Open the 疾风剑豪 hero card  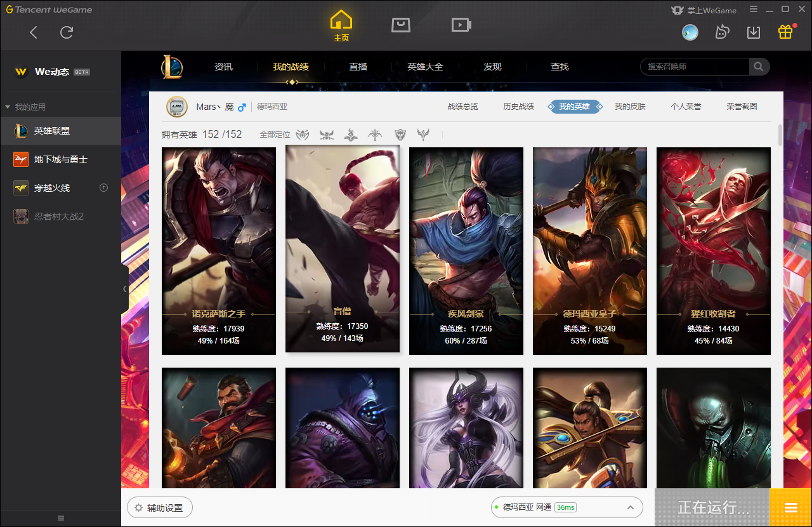click(x=466, y=251)
